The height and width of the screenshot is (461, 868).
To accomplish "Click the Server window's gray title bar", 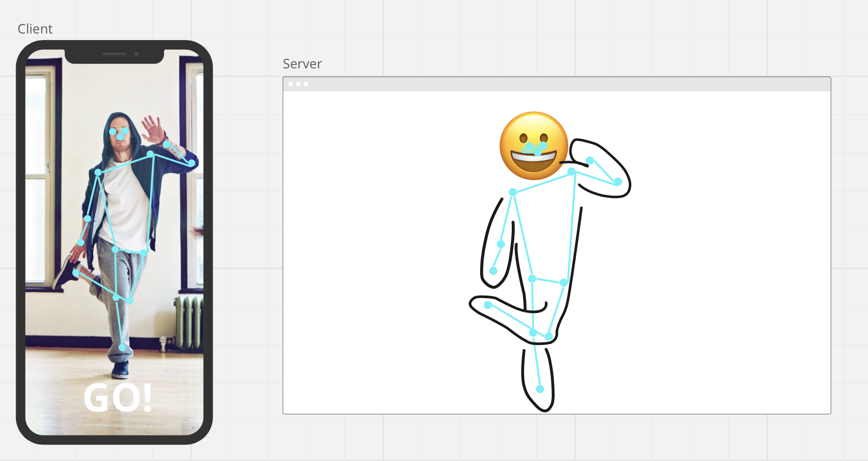I will pos(557,84).
